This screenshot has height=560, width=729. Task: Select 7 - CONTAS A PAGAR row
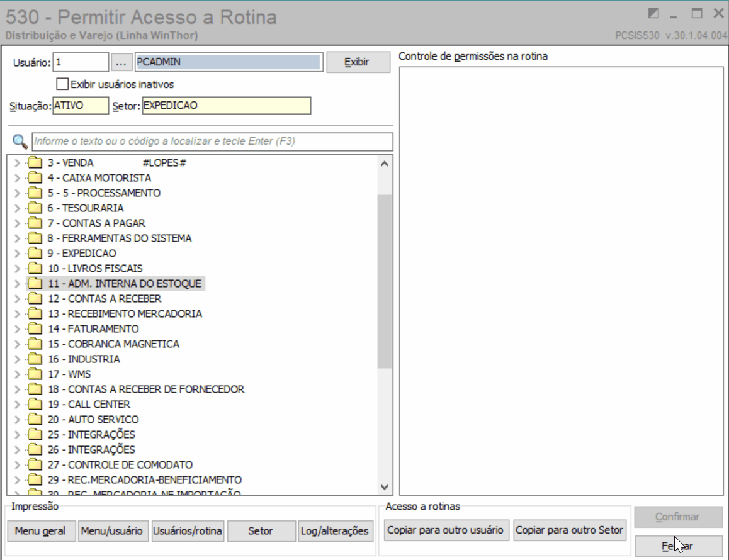96,223
